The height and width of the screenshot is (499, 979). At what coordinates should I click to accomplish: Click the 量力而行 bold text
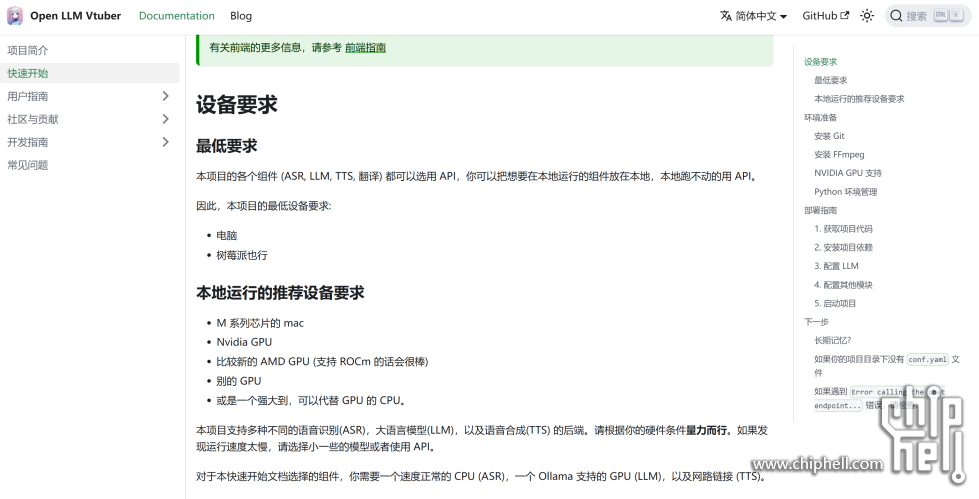point(707,430)
